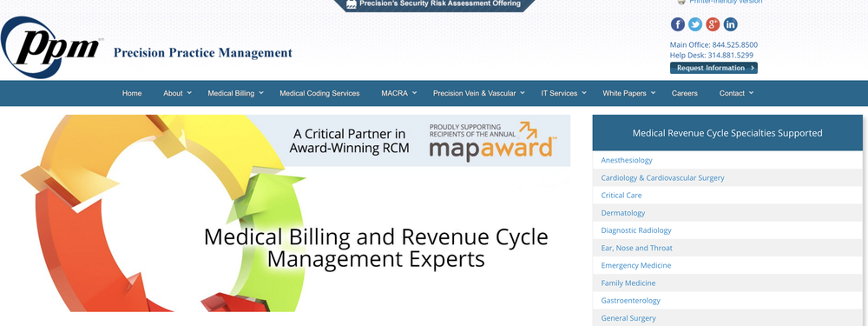Go to the Home menu item
The height and width of the screenshot is (326, 868).
(132, 93)
